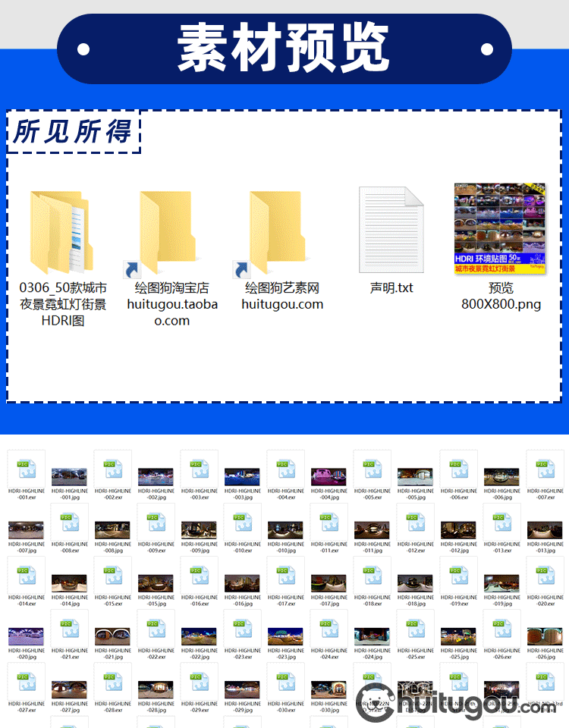Select the HDRI-HIGHLINE-003.exr file icon
Screen dimensions: 569x728
[x=200, y=468]
